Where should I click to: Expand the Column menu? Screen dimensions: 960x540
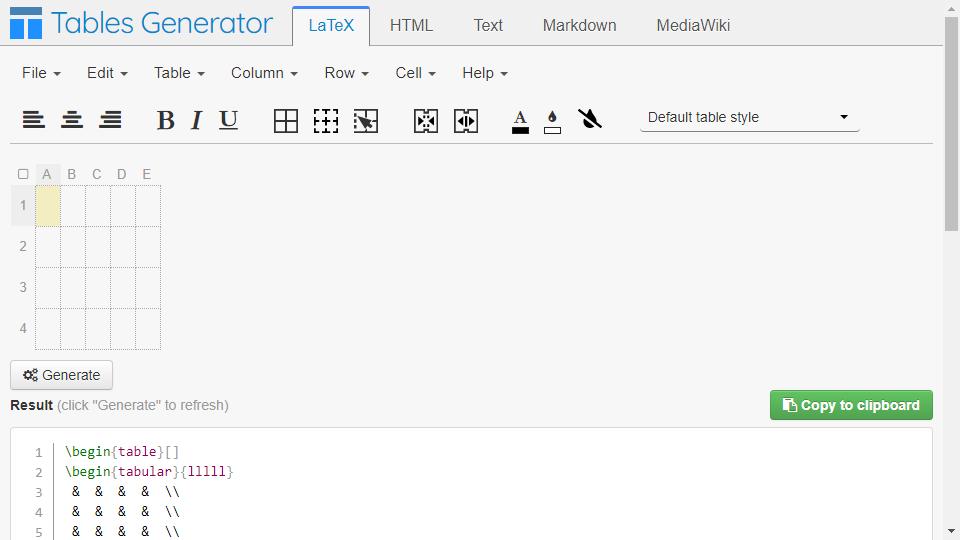coord(264,73)
